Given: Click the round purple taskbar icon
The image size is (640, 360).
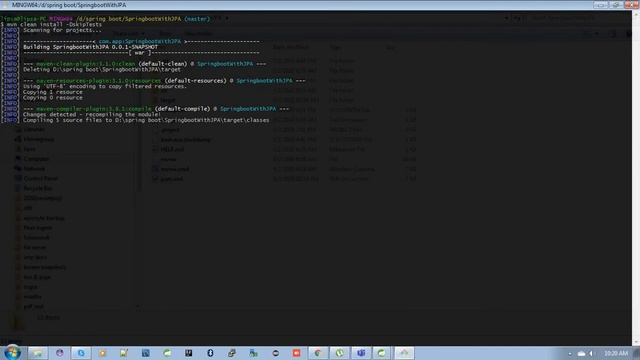Looking at the screenshot, I should (60, 353).
